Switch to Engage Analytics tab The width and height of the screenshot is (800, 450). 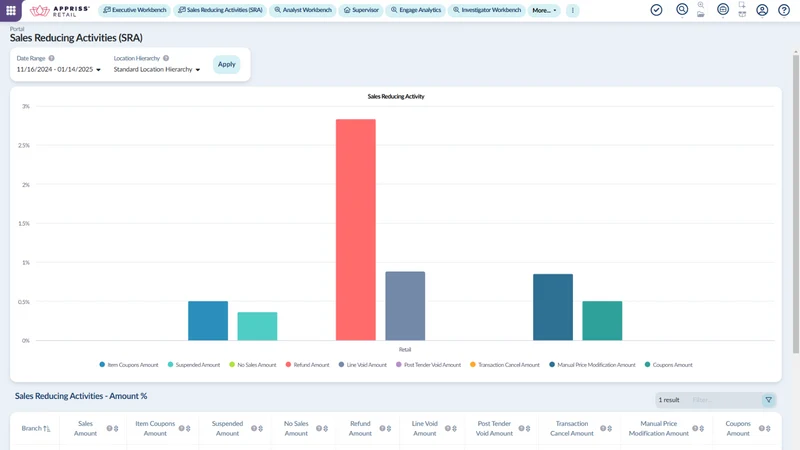point(415,10)
